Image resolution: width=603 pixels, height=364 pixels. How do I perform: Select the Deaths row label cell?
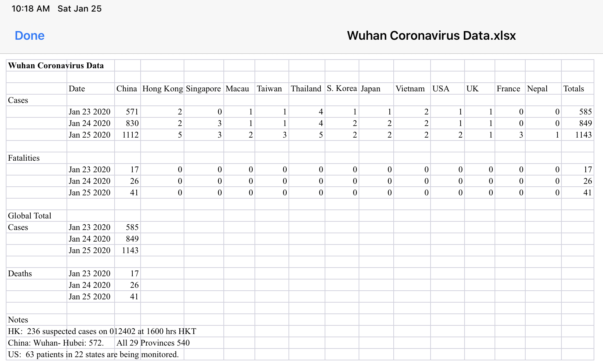coord(20,274)
